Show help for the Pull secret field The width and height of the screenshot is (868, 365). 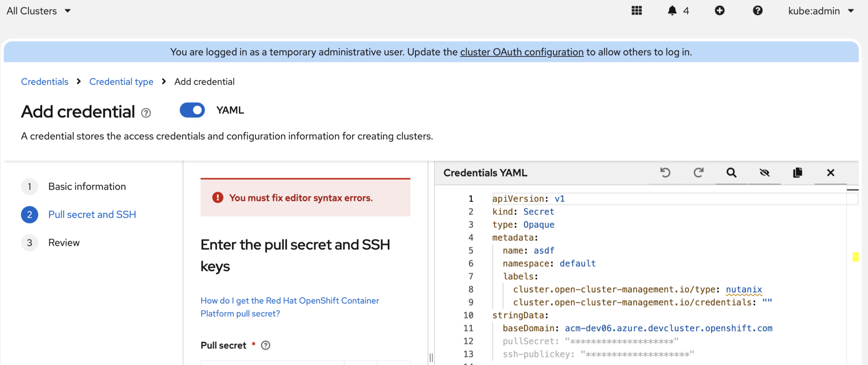pyautogui.click(x=265, y=345)
